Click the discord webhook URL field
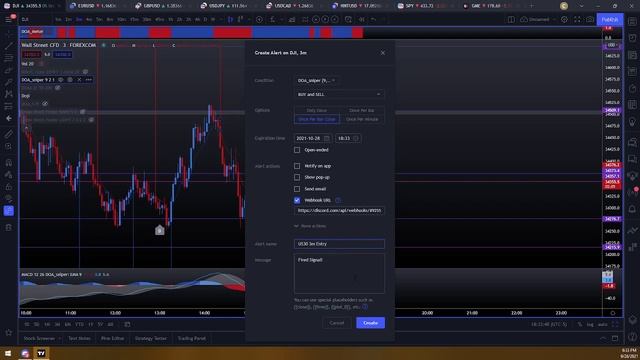 [339, 211]
